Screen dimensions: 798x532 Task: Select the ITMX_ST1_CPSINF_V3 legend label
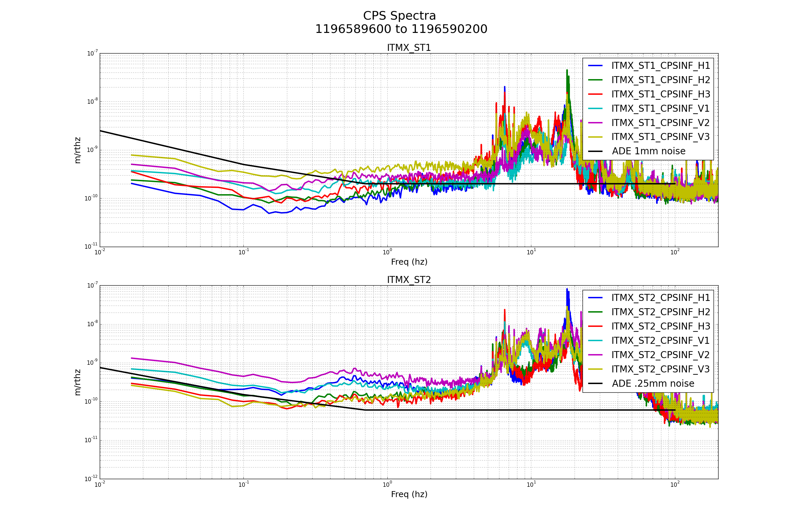660,137
